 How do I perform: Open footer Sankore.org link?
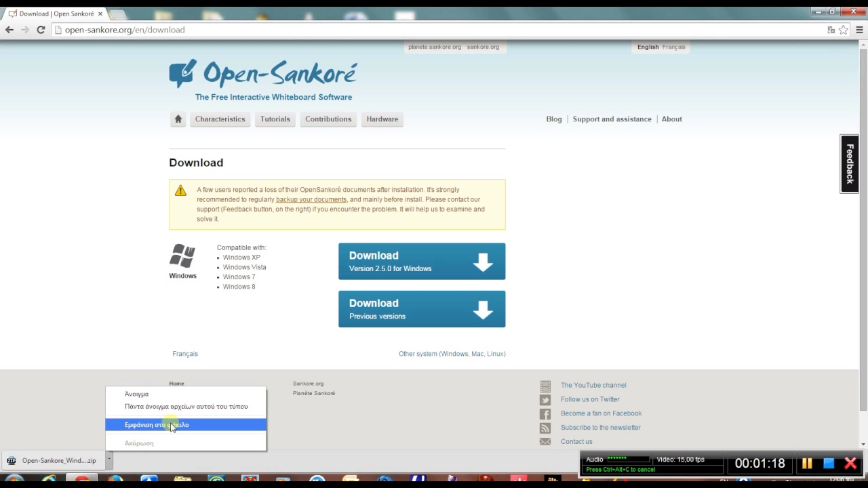pyautogui.click(x=308, y=384)
